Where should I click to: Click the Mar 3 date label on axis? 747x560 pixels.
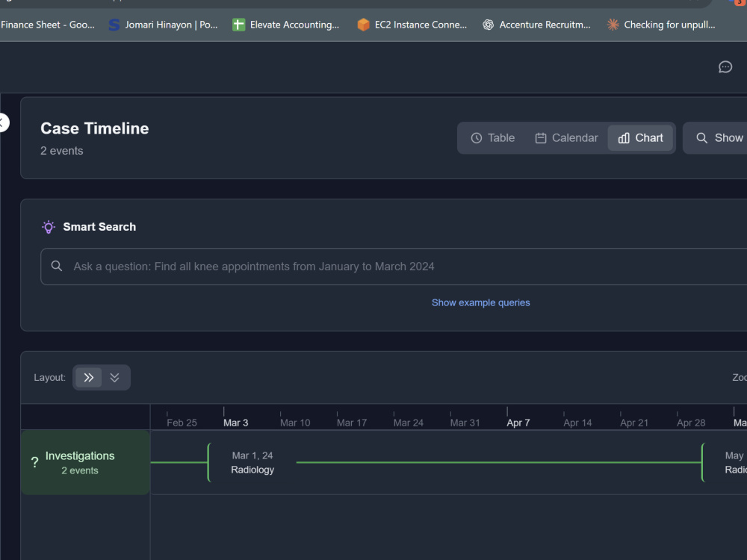coord(236,423)
